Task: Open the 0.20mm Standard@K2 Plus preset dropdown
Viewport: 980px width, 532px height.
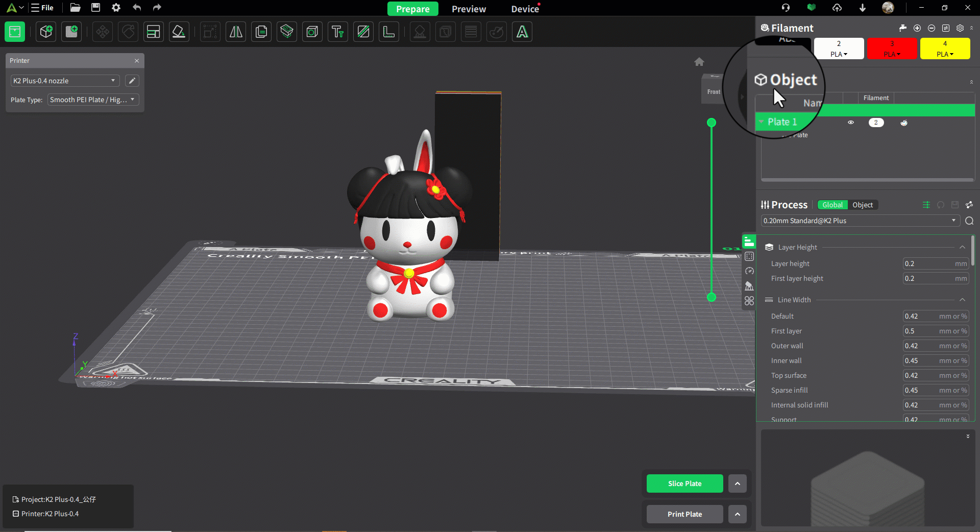Action: (x=860, y=221)
